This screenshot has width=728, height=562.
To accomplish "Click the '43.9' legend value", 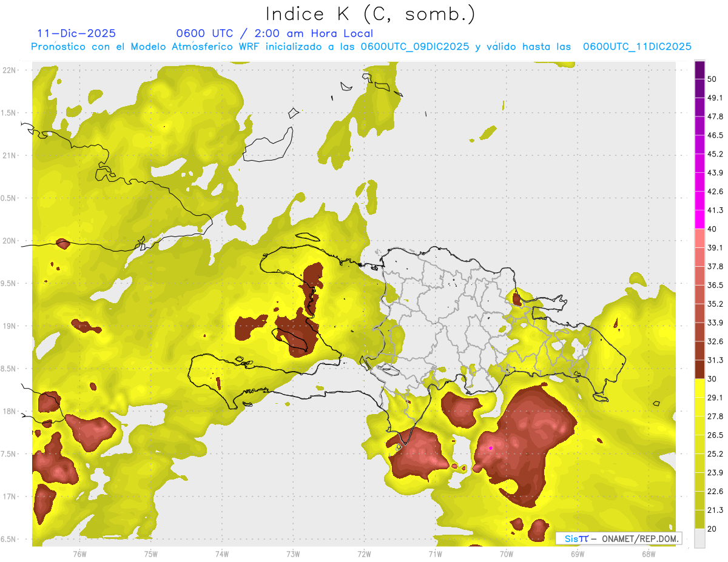I will pos(715,173).
